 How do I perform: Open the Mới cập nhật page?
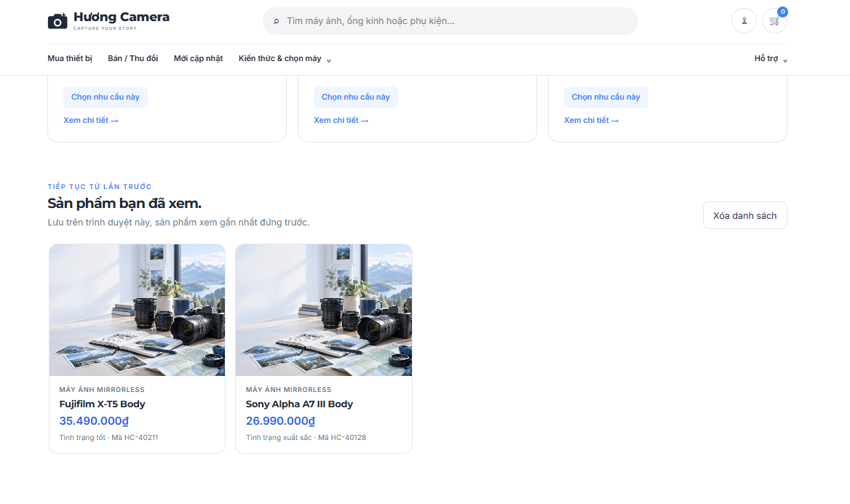199,58
